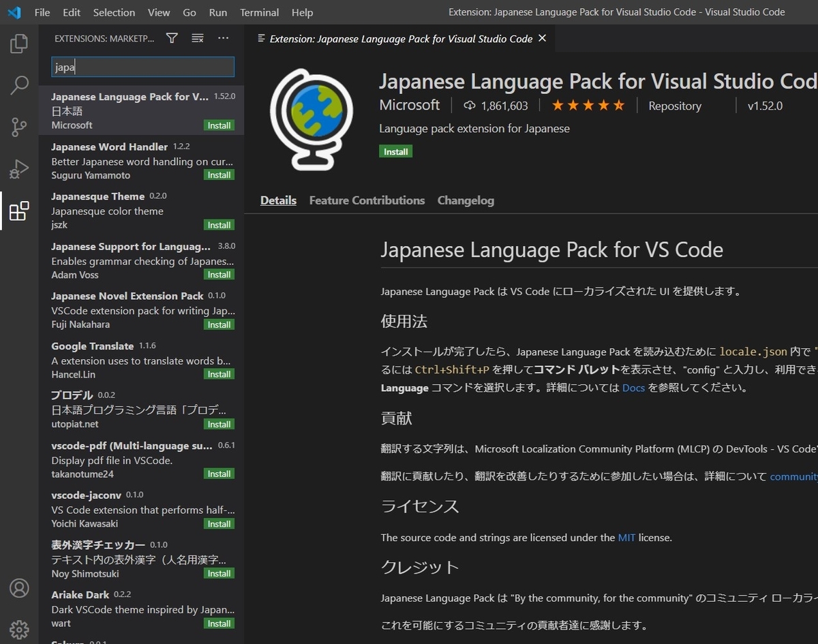
Task: Install vscode-jaconv extension
Action: pyautogui.click(x=219, y=523)
